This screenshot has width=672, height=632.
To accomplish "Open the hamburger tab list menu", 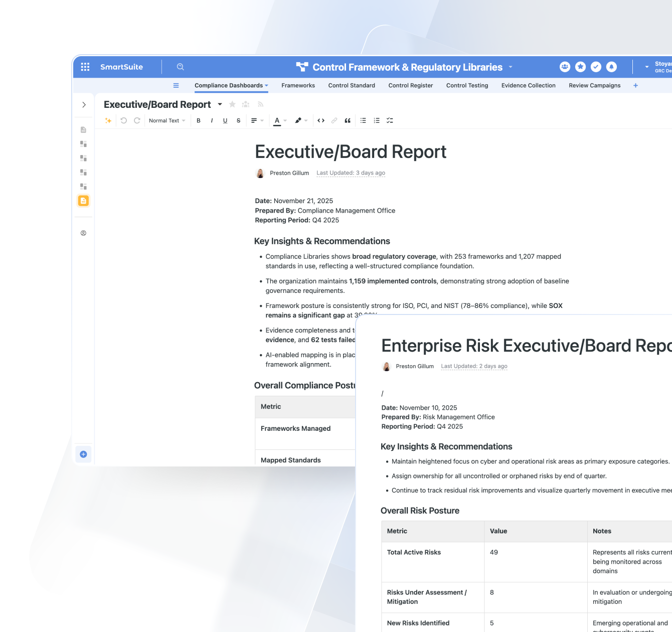I will click(176, 85).
